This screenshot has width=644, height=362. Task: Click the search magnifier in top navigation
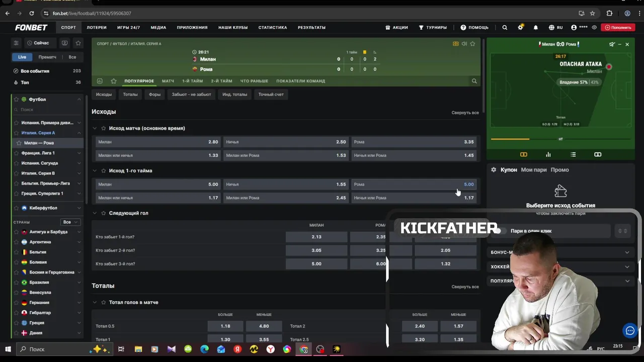tap(505, 28)
